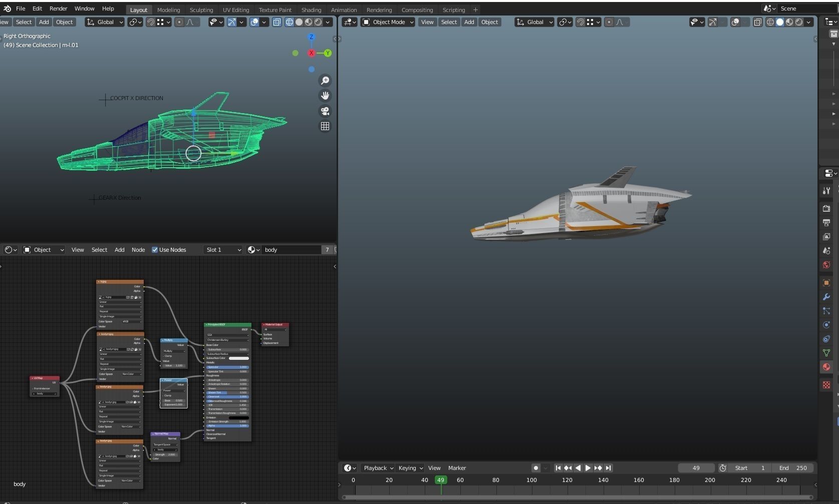This screenshot has height=504, width=839.
Task: Select material preview shading in left viewport
Action: coord(309,22)
